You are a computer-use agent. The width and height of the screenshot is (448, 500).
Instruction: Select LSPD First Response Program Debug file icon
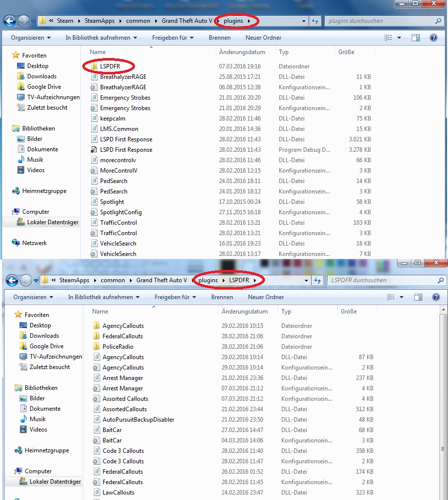tap(94, 150)
